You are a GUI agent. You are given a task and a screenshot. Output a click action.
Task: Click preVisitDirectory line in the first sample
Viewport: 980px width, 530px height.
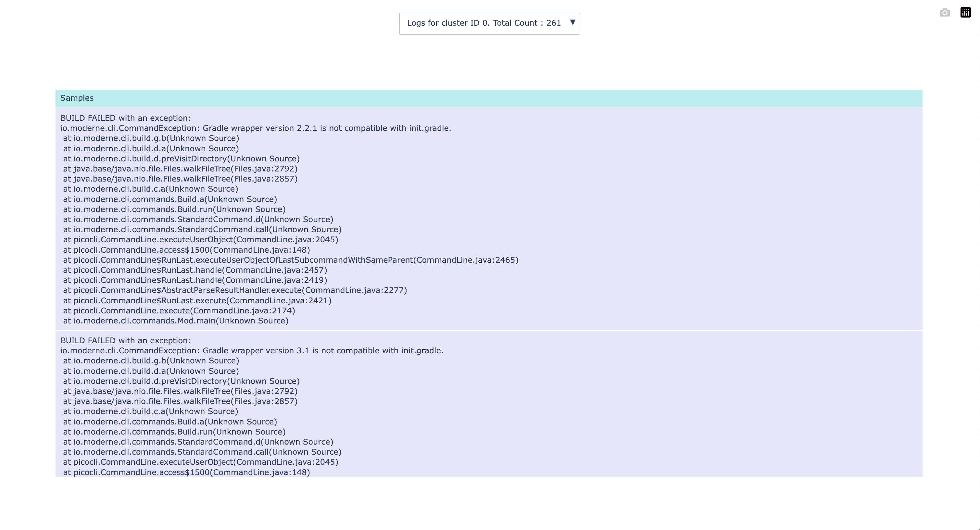[x=181, y=159]
